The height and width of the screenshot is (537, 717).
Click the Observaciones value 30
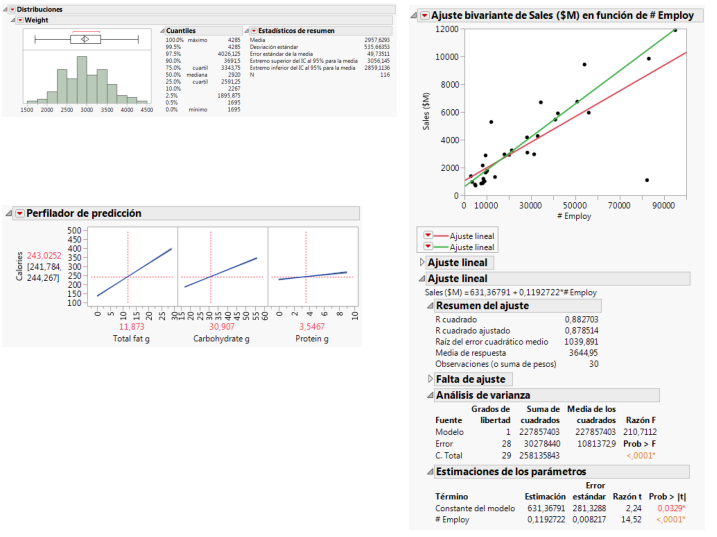pyautogui.click(x=594, y=364)
